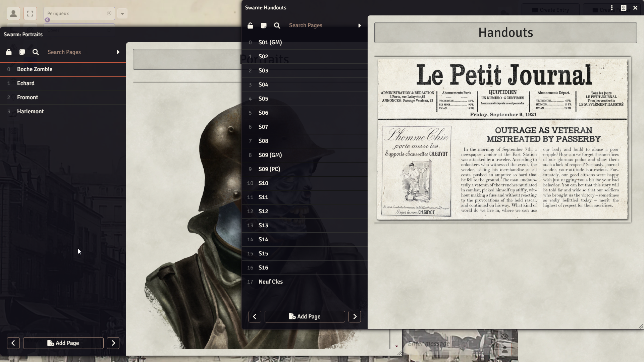Select page S10 in Handouts
The image size is (644, 362).
pyautogui.click(x=305, y=183)
